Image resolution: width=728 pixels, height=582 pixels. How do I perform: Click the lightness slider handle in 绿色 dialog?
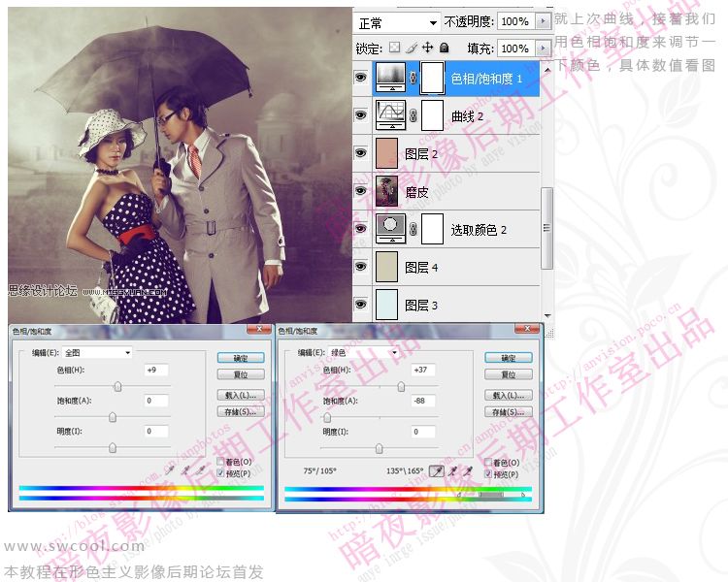(x=380, y=448)
